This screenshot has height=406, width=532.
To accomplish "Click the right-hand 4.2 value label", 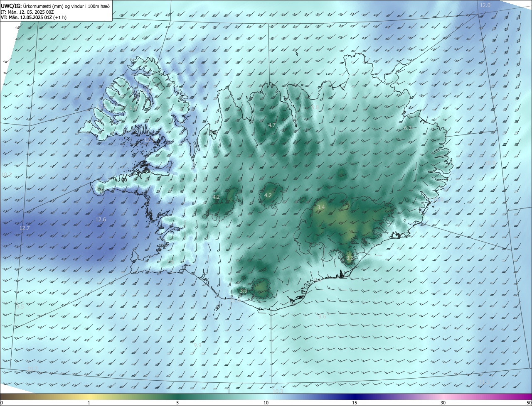I will [x=268, y=195].
